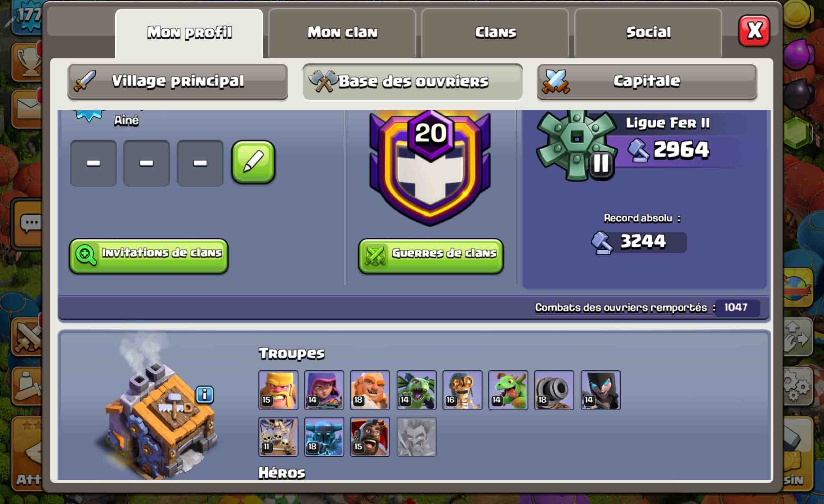Image resolution: width=824 pixels, height=504 pixels.
Task: Go to the Social tab
Action: (648, 33)
